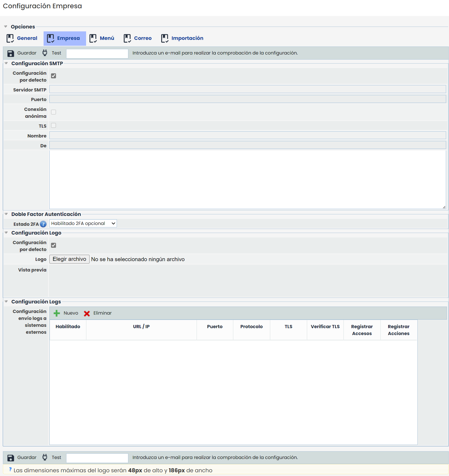Click the bottom Test plug icon
The height and width of the screenshot is (476, 449).
point(45,457)
